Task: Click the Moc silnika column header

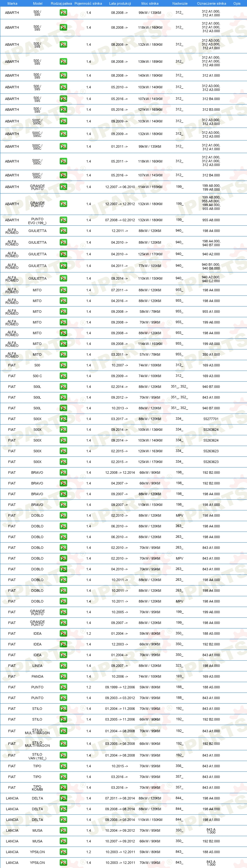Action: coord(150,3)
